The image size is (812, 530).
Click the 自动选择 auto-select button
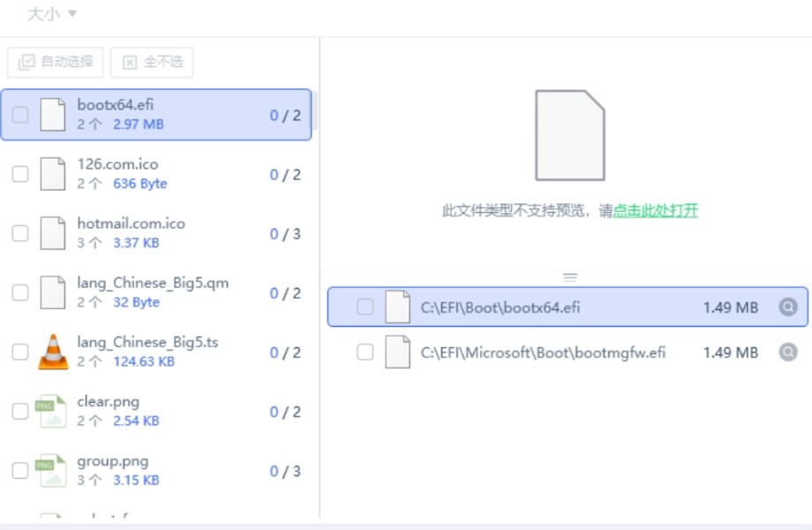click(x=55, y=62)
